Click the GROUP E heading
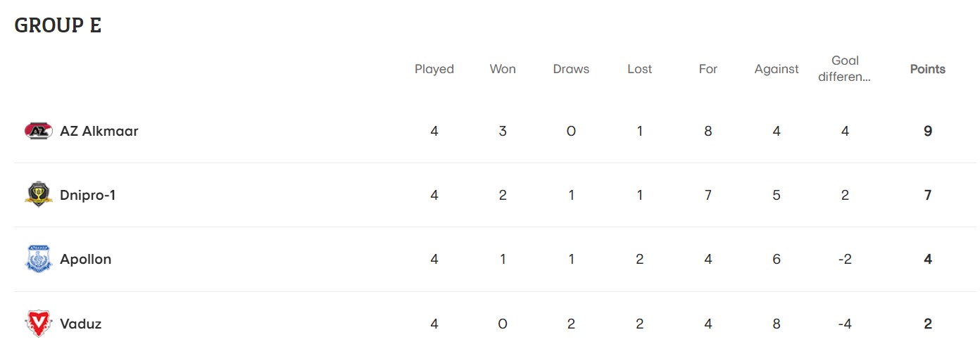Screen dimensions: 980x356 [x=58, y=25]
